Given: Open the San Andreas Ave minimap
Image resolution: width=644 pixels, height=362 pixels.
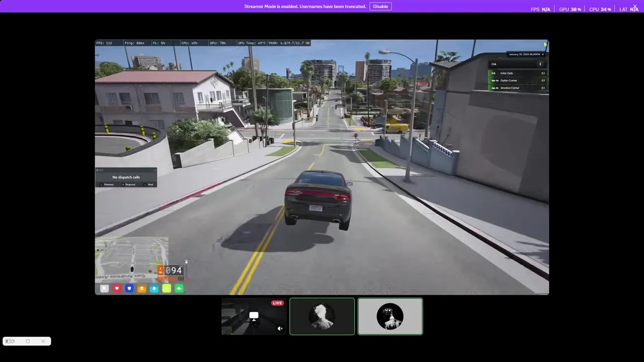Looking at the screenshot, I should (x=132, y=259).
